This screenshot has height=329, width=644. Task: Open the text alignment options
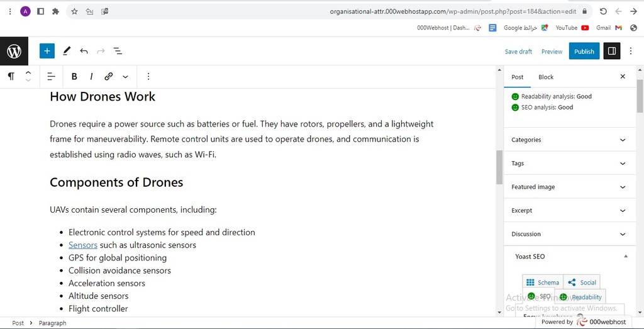52,76
